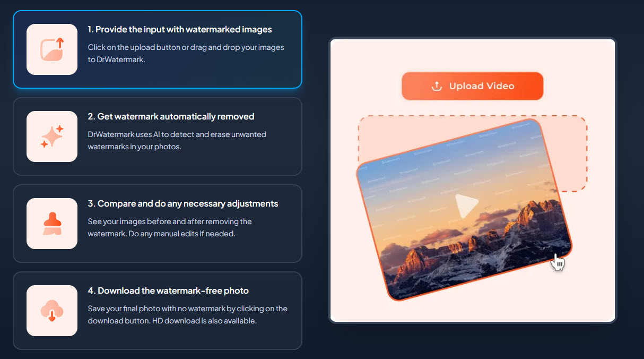The height and width of the screenshot is (359, 644).
Task: Click the hand cursor icon near the video corner
Action: pos(558,262)
